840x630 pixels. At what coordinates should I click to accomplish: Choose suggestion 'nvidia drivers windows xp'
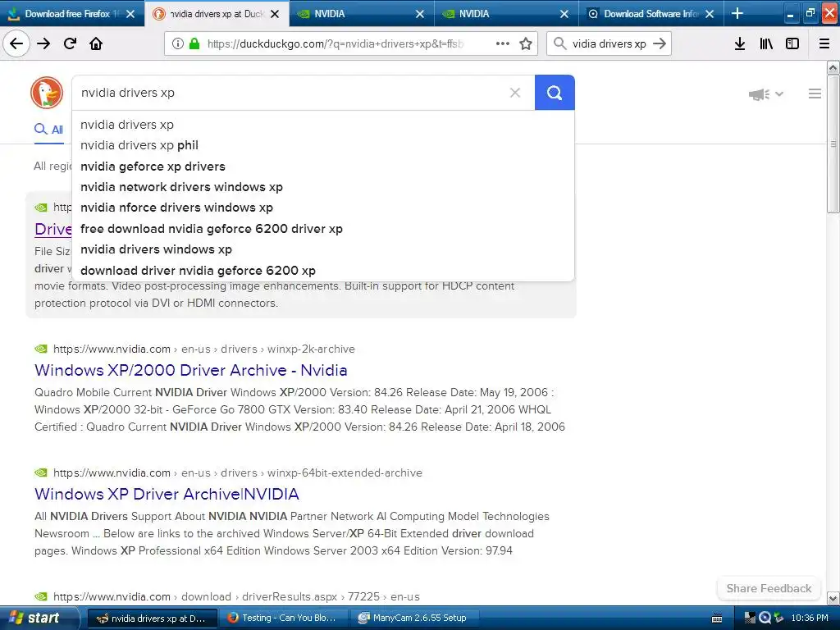323,249
